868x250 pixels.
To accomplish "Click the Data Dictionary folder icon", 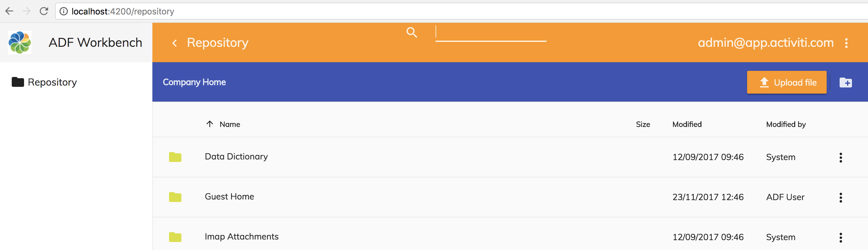I will [175, 157].
